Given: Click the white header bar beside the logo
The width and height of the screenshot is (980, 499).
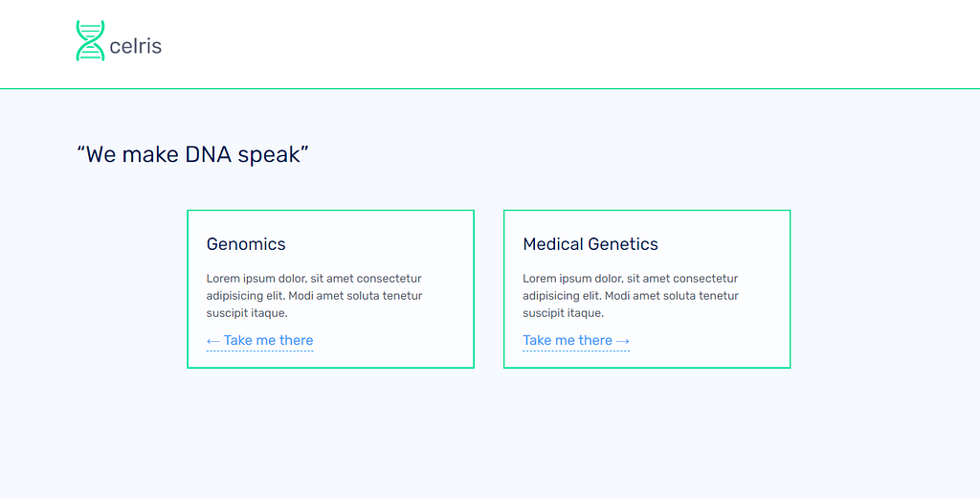Looking at the screenshot, I should (x=574, y=43).
